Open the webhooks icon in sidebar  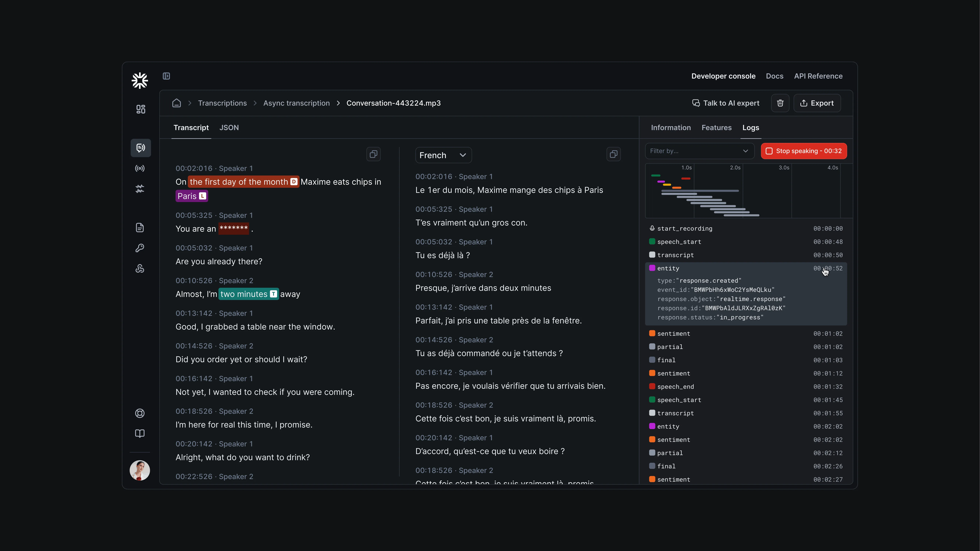click(140, 269)
